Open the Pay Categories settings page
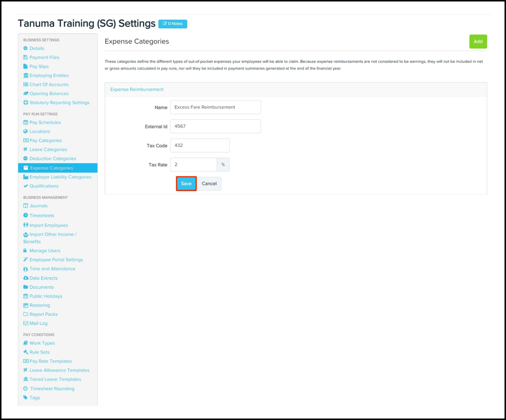Image resolution: width=506 pixels, height=420 pixels. 46,141
